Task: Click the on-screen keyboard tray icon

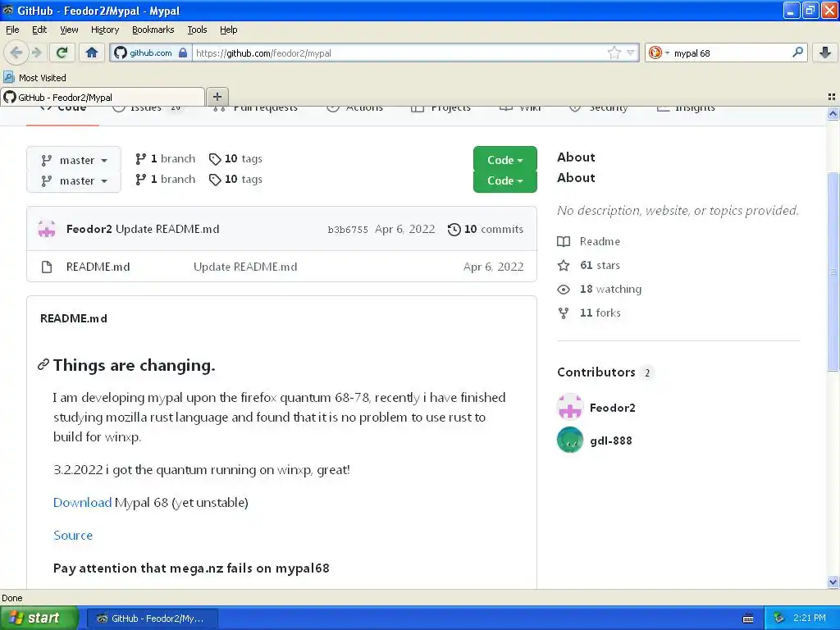Action: click(x=748, y=619)
